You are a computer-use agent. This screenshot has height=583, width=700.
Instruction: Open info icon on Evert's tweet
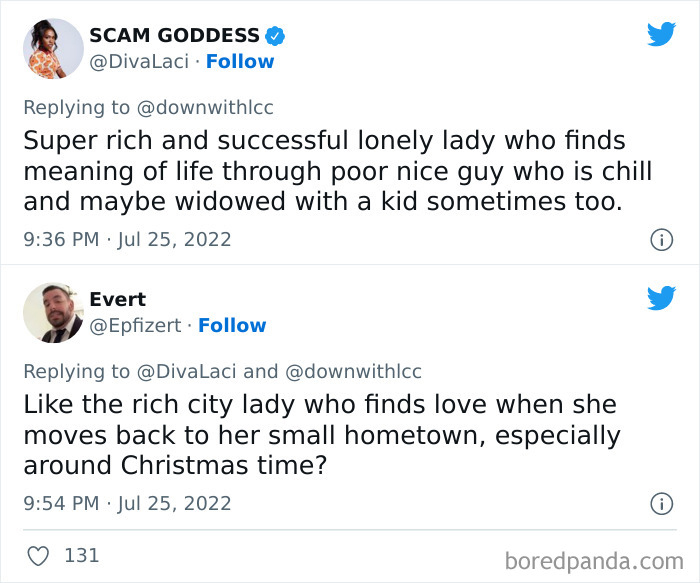coord(660,504)
